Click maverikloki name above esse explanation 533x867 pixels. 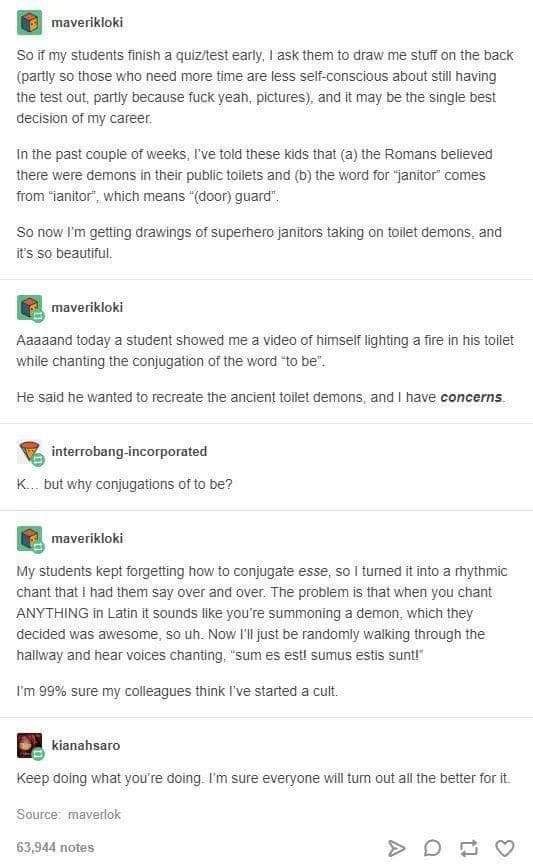[x=87, y=538]
